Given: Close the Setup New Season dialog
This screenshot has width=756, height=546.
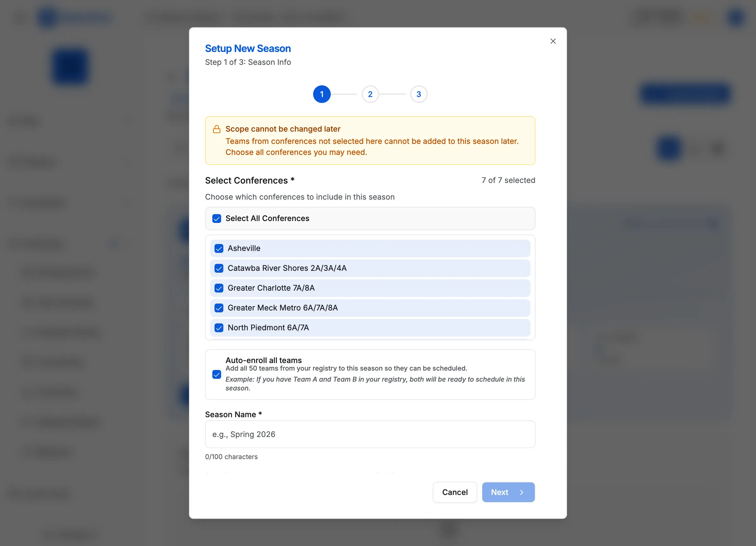Looking at the screenshot, I should 553,41.
